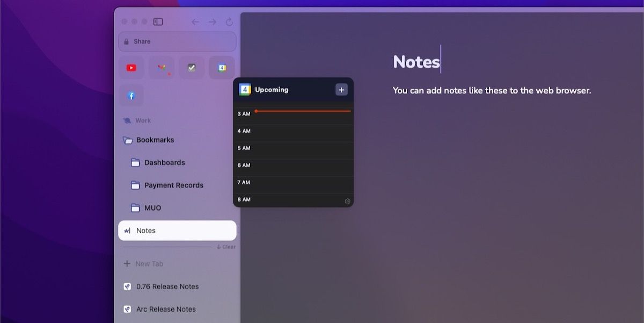The height and width of the screenshot is (323, 644).
Task: Open the Share address bar
Action: pos(177,41)
